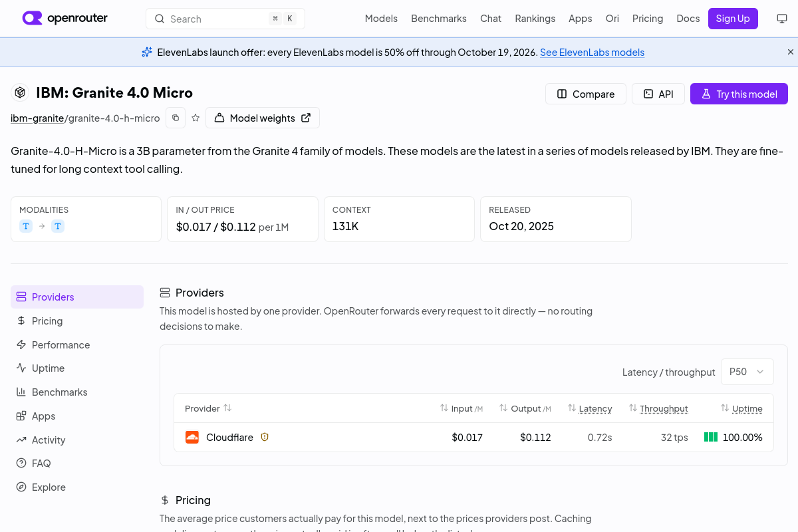Sort providers by Uptime column

(x=741, y=408)
